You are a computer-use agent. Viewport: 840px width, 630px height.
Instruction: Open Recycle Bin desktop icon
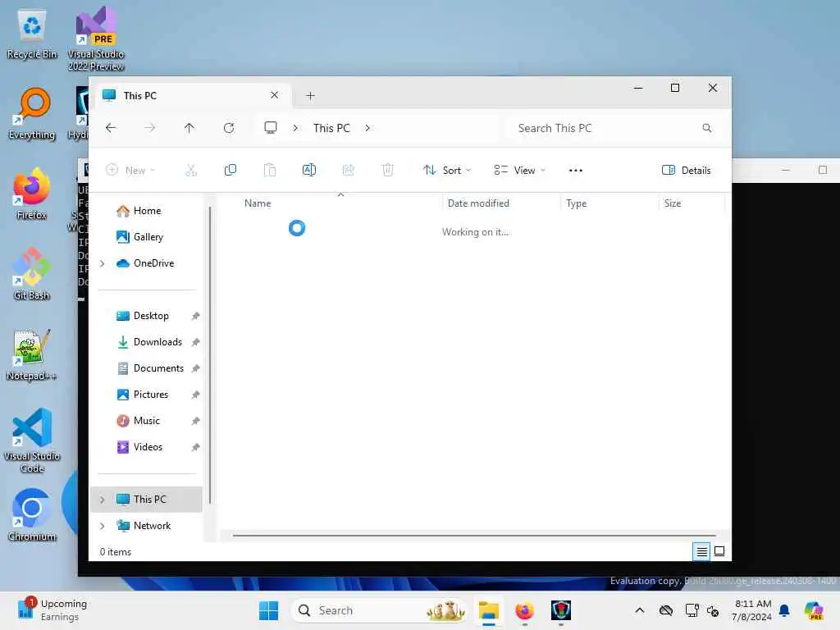(32, 34)
